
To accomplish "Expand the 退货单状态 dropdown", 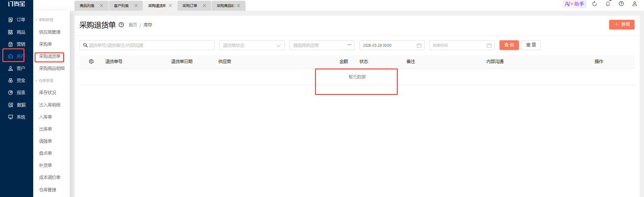I will click(252, 45).
